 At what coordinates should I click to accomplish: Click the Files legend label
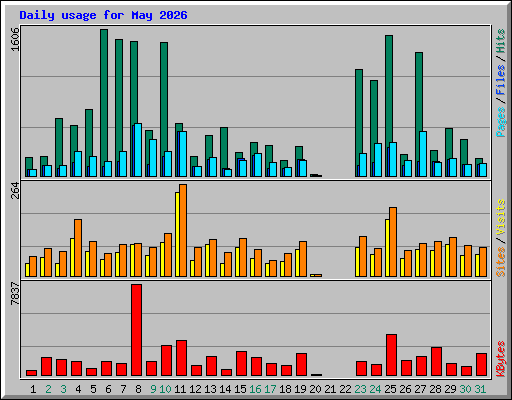pyautogui.click(x=501, y=80)
